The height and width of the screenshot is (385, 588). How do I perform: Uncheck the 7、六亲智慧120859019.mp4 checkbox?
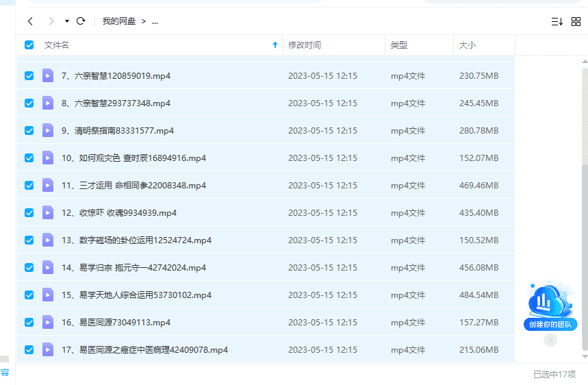coord(29,75)
